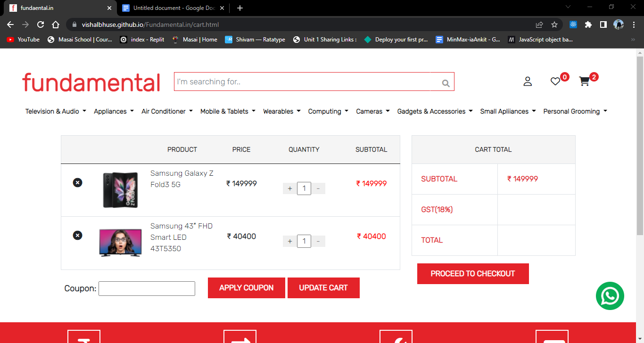
Task: Click Galaxy Z Fold3 quantity box
Action: coord(304,188)
